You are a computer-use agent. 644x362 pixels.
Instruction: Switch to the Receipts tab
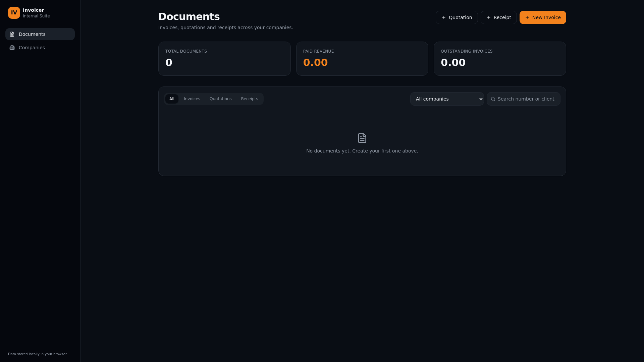point(250,99)
